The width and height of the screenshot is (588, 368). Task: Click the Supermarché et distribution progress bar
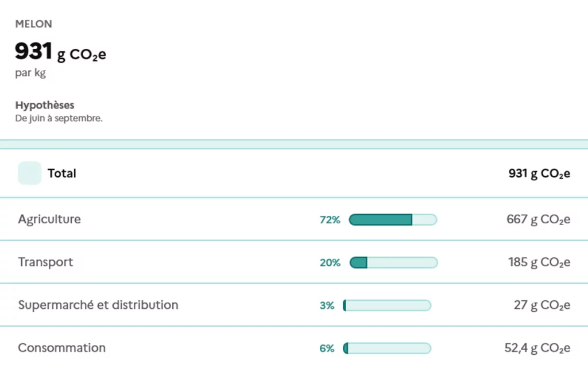pyautogui.click(x=386, y=305)
